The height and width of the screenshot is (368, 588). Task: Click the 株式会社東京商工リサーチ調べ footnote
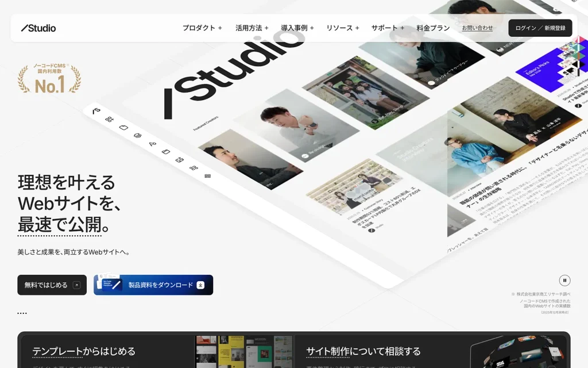(x=541, y=294)
